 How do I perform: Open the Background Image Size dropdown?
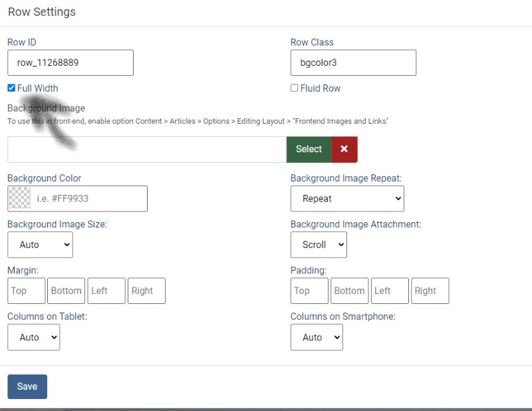point(40,245)
